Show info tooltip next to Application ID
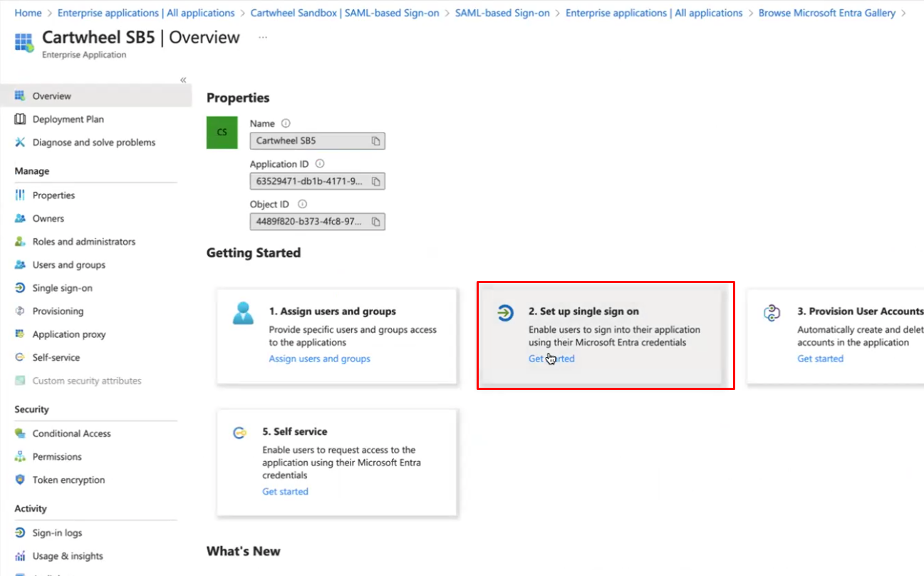The width and height of the screenshot is (924, 576). click(x=320, y=164)
